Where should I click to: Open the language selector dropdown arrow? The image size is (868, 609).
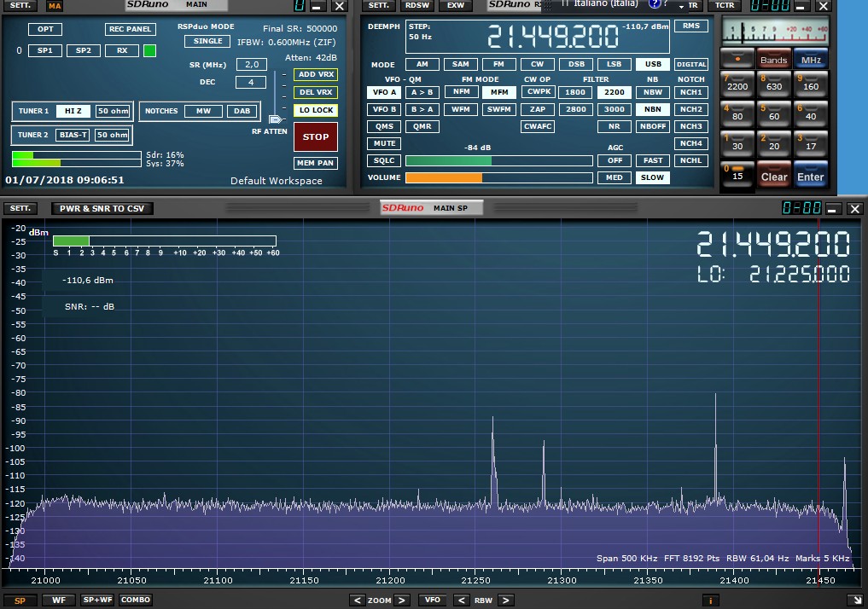681,5
